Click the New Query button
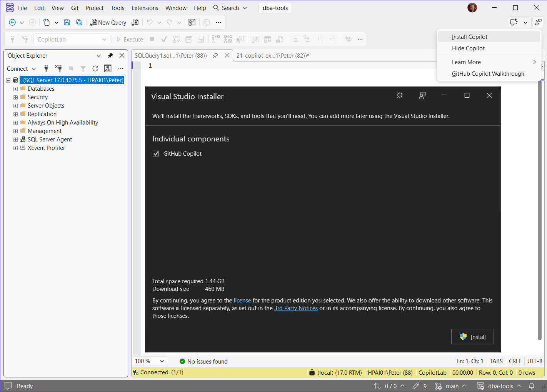 point(108,22)
